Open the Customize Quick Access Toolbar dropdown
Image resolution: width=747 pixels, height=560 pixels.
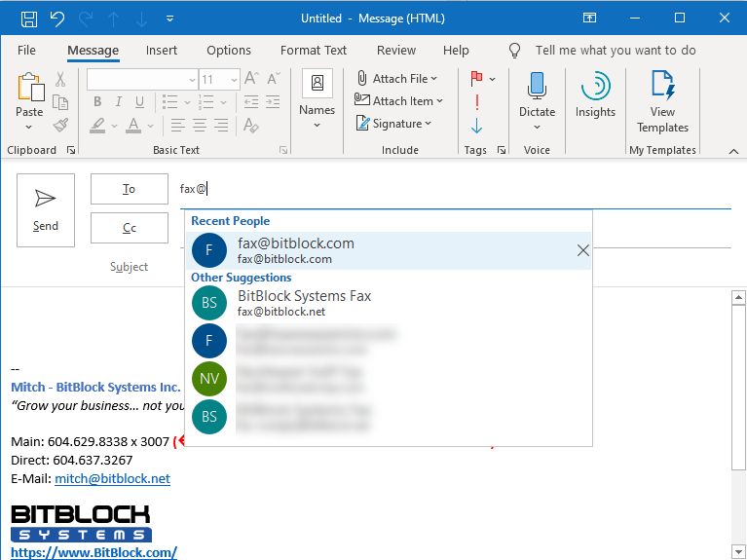[169, 19]
